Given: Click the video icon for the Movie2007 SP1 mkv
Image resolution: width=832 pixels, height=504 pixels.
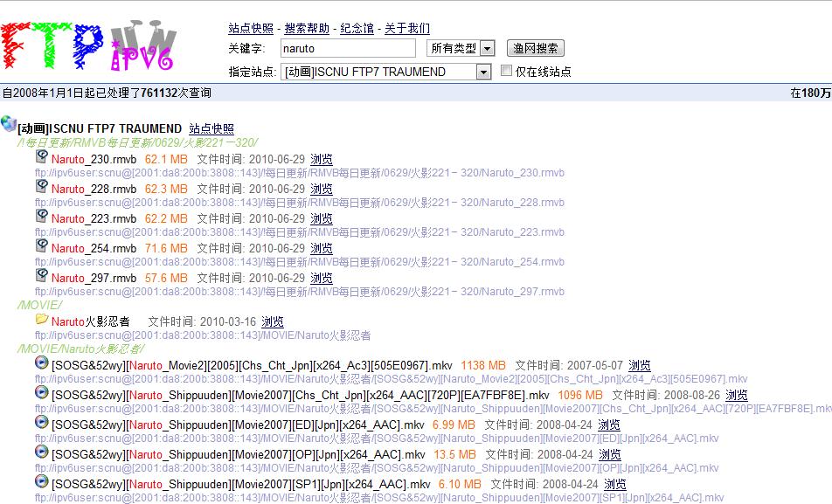Looking at the screenshot, I should (x=41, y=481).
